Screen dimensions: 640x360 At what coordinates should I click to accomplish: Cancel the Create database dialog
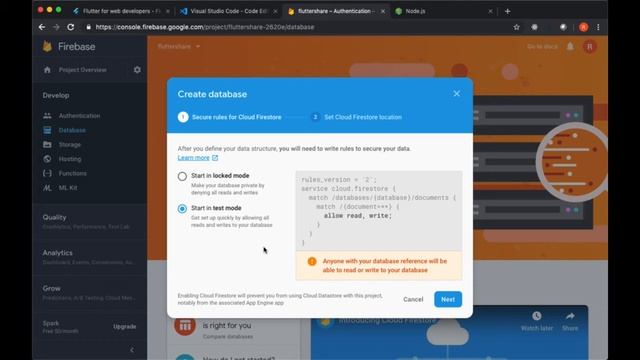point(413,299)
